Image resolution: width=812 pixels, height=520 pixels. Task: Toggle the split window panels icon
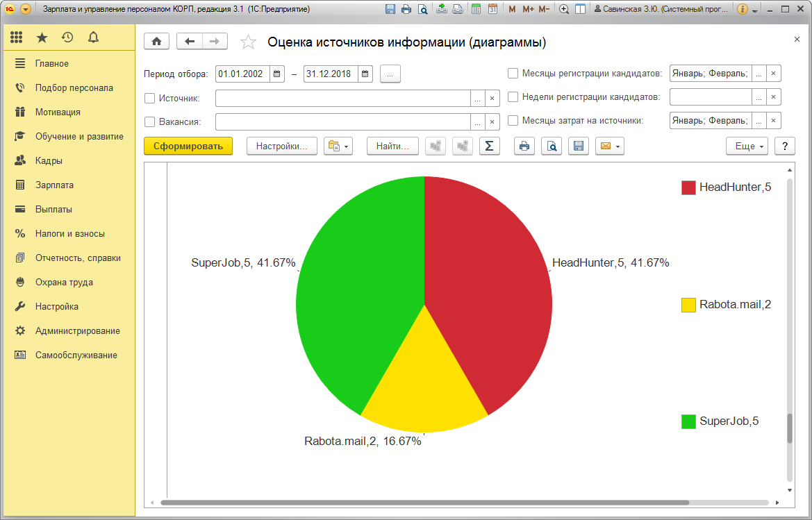pyautogui.click(x=581, y=9)
